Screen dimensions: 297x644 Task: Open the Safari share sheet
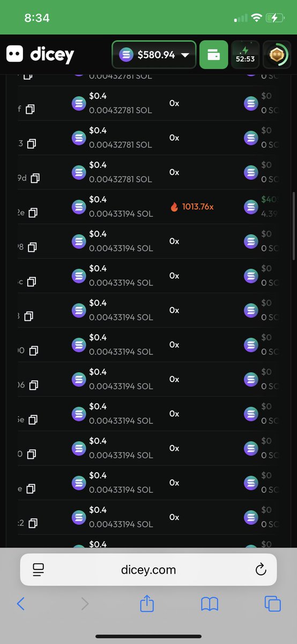(147, 603)
